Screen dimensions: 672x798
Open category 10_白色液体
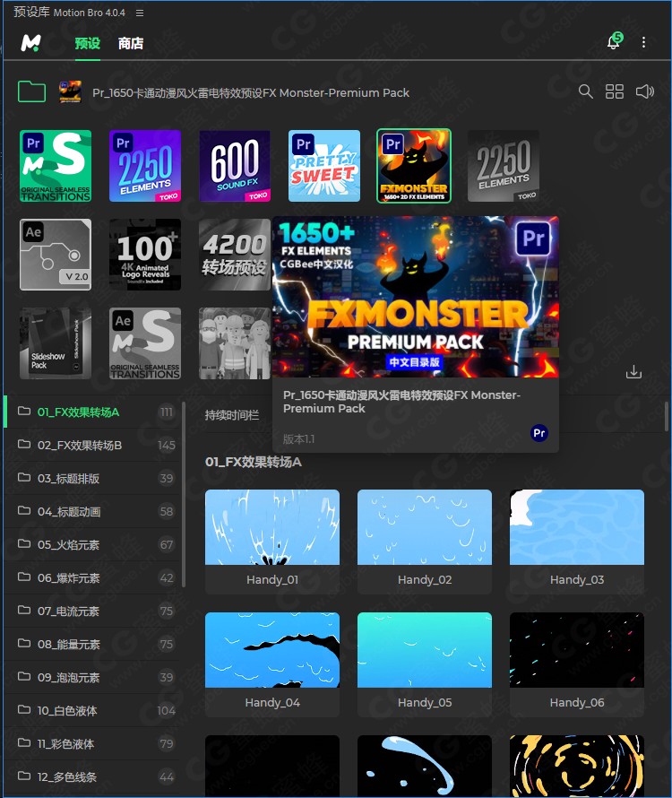click(x=92, y=710)
